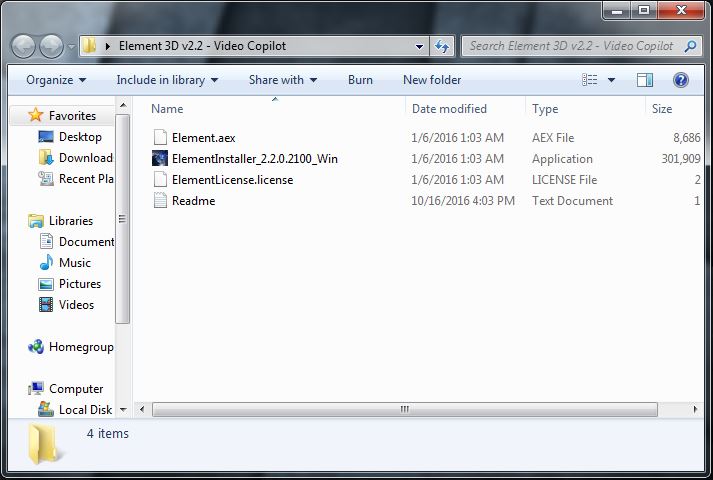Select Libraries in navigation pane
713x480 pixels.
click(x=70, y=221)
